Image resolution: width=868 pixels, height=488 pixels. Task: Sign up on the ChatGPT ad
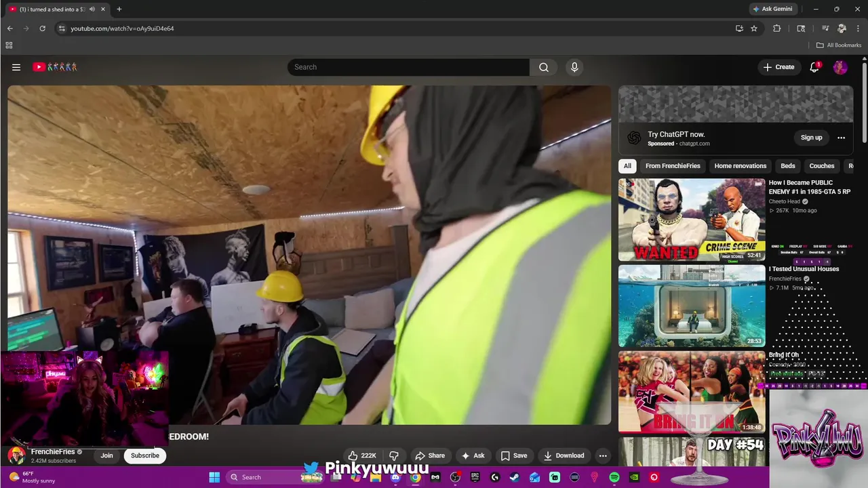811,138
